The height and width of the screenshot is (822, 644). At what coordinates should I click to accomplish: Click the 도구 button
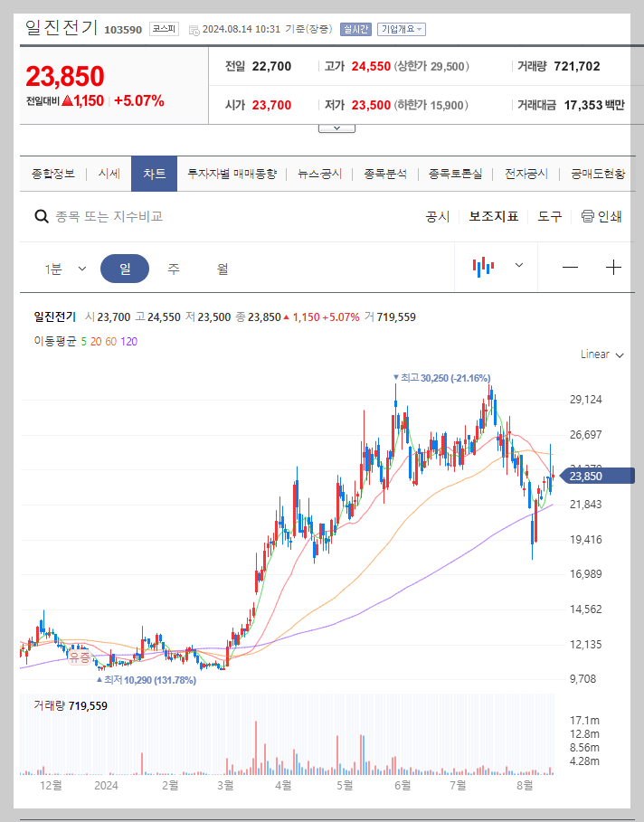coord(550,216)
